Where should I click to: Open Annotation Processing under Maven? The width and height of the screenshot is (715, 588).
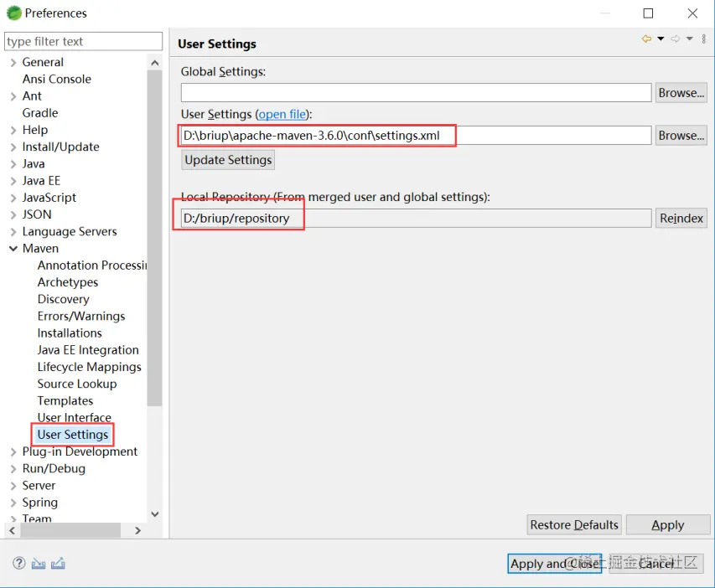(91, 266)
